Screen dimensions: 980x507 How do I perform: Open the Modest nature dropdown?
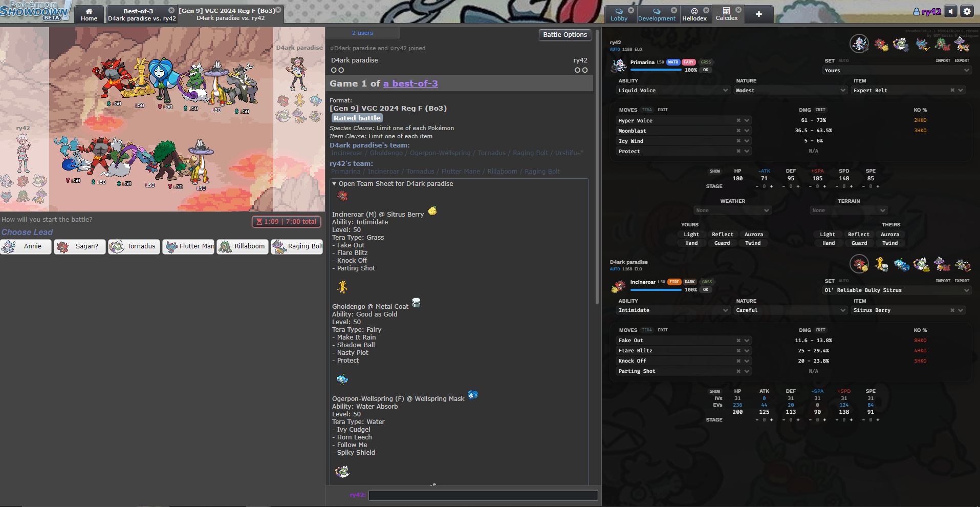(791, 90)
